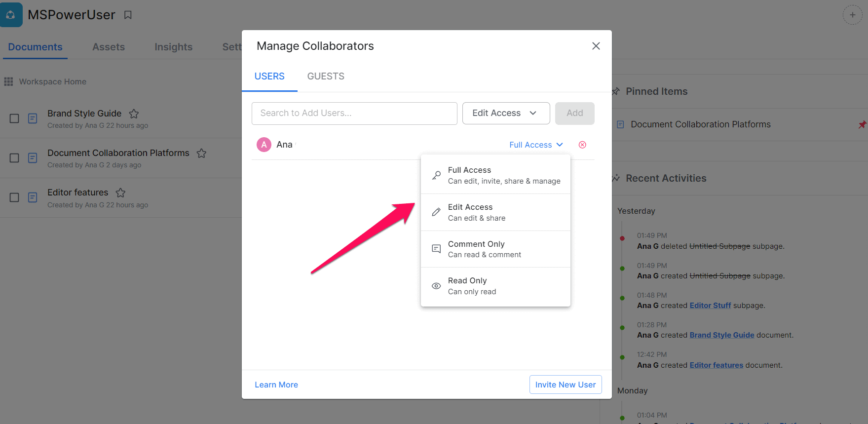
Task: Star the Document Collaboration Platforms document
Action: 201,153
